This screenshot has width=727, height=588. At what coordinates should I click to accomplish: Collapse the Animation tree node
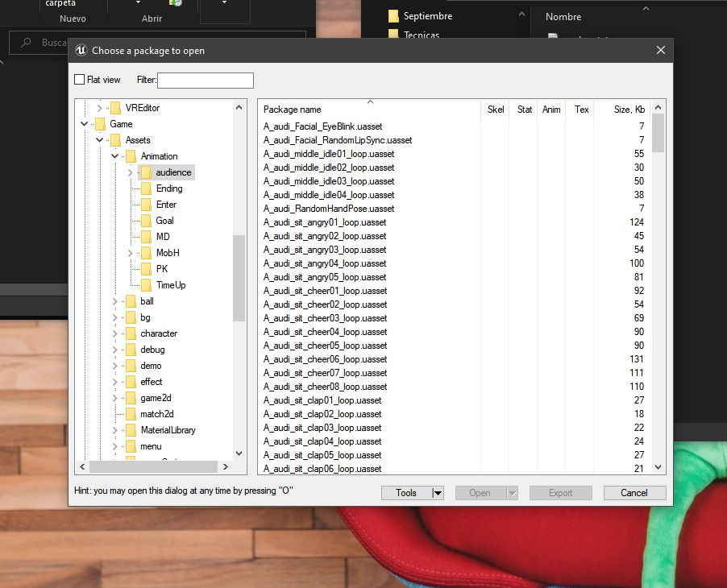coord(114,156)
